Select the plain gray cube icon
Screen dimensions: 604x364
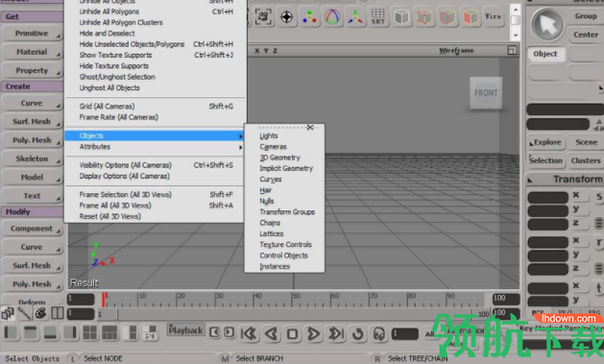(401, 17)
